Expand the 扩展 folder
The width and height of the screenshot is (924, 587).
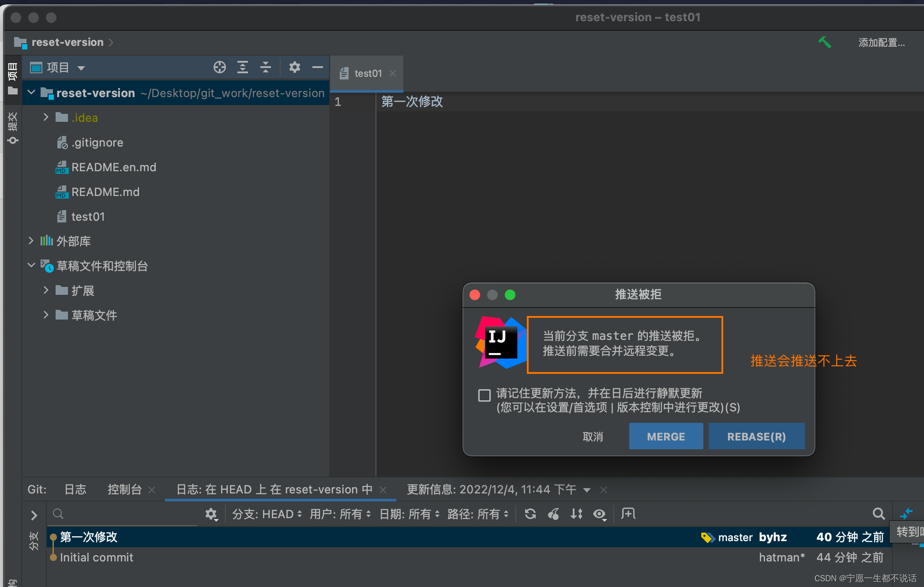pos(46,290)
